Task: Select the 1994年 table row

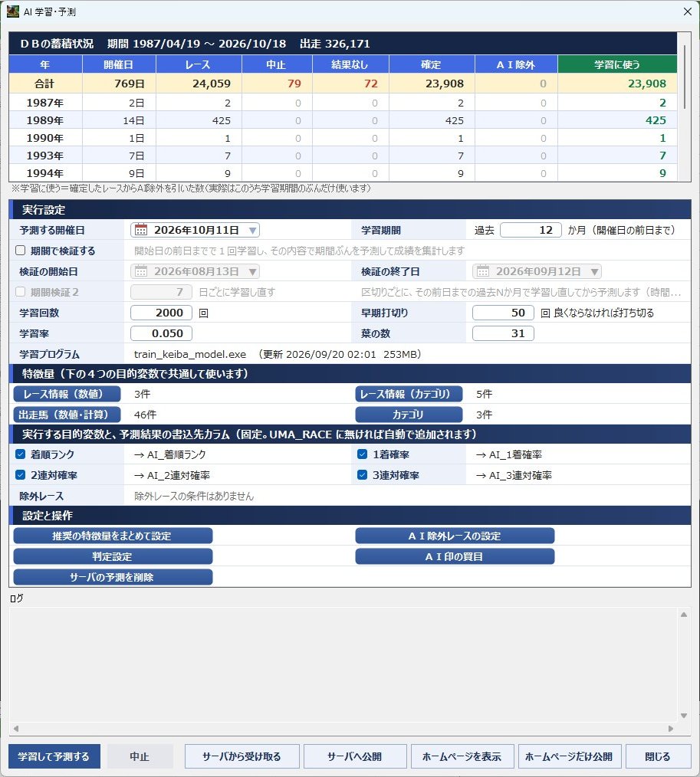Action: (x=343, y=173)
